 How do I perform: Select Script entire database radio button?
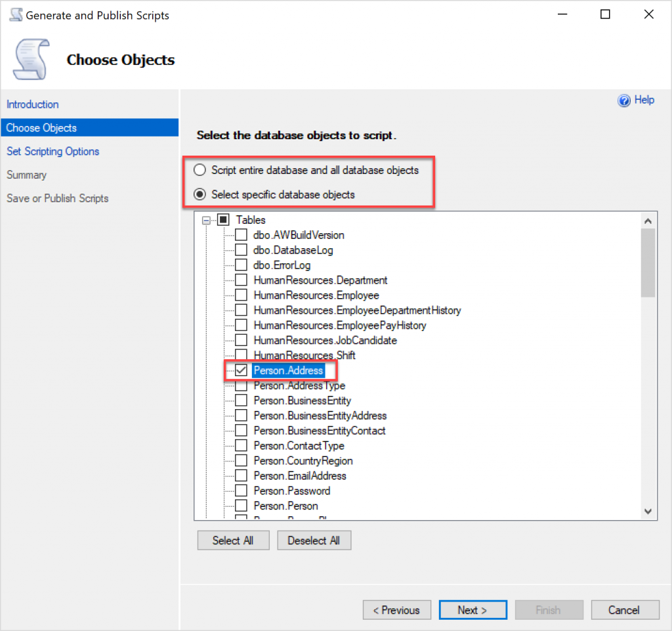tap(199, 170)
